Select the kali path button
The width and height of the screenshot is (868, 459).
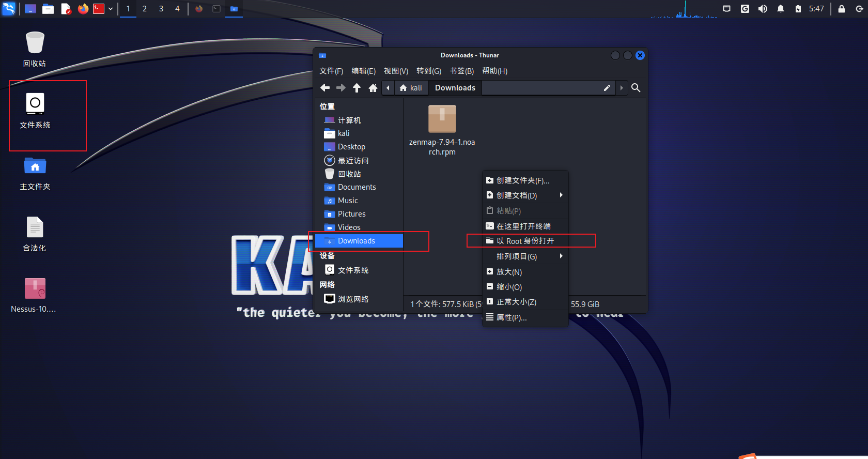click(411, 88)
